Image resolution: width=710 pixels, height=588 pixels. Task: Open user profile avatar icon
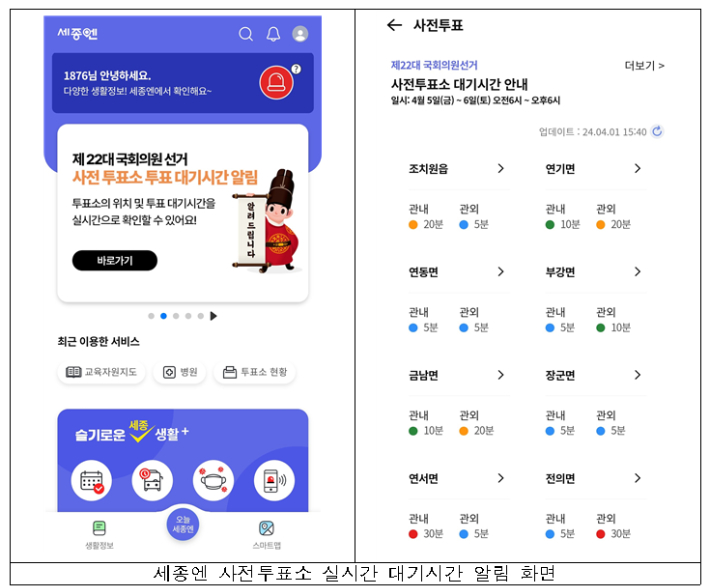pos(300,34)
